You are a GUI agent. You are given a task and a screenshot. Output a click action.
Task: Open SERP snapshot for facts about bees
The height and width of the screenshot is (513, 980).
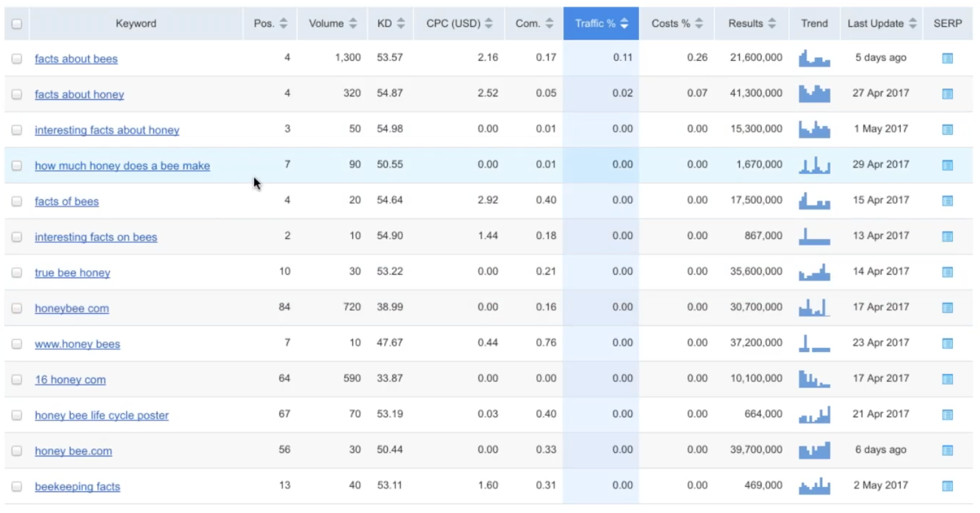[x=947, y=58]
